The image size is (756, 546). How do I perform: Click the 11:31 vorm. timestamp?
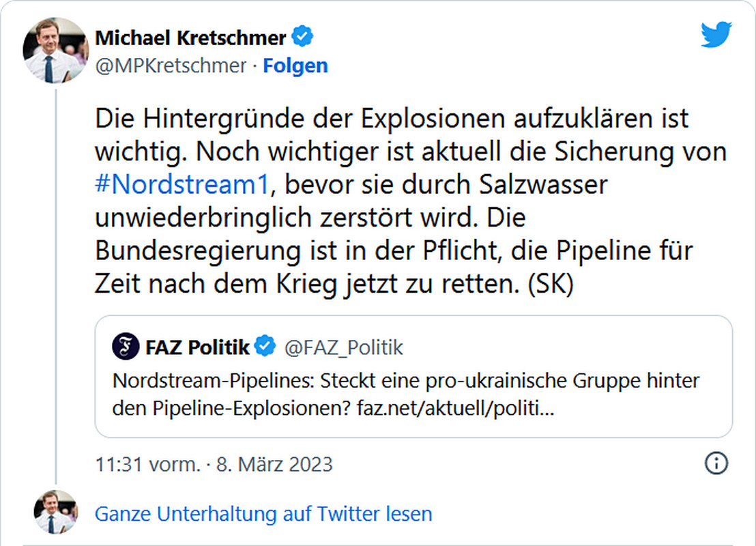148,465
